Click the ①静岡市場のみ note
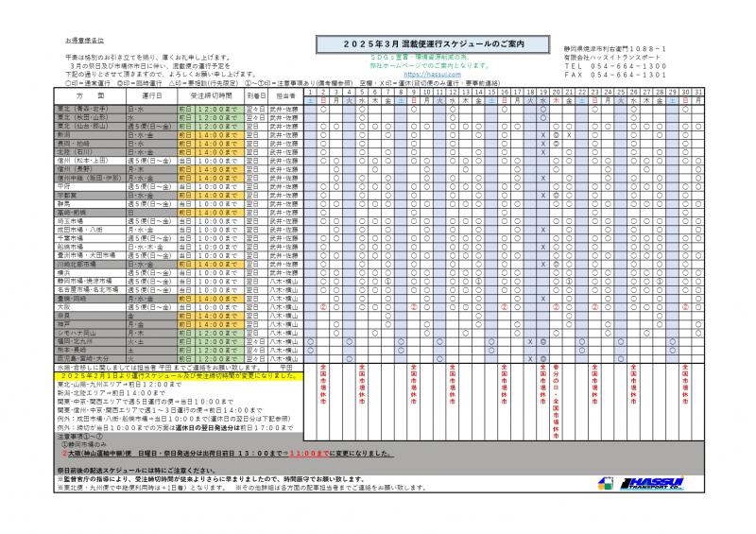 84,445
